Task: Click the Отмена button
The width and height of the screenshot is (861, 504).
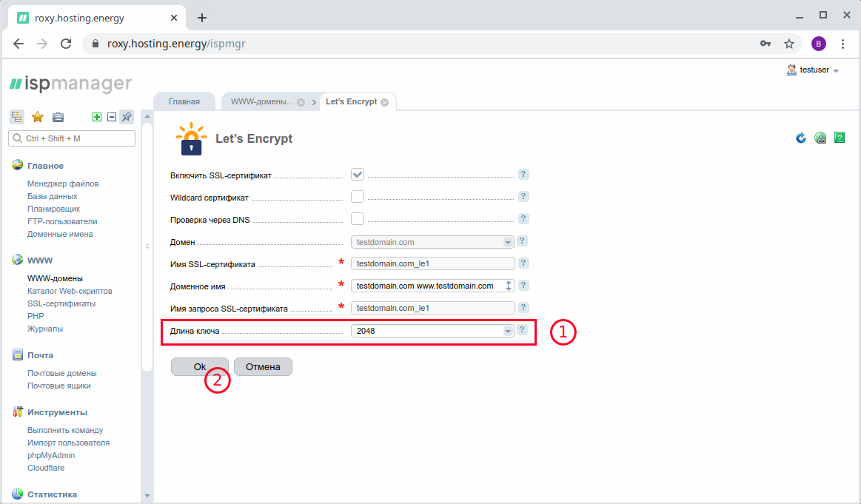Action: 263,367
